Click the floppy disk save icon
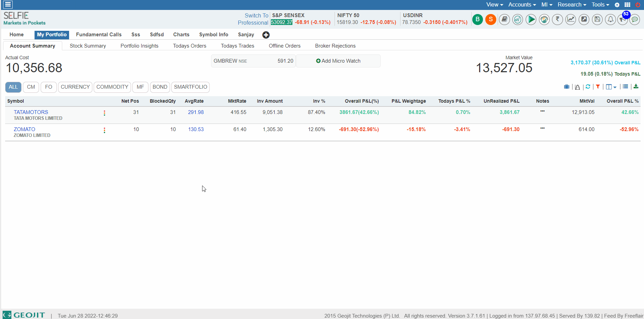Viewport: 644px width, 319px height. pyautogui.click(x=597, y=20)
